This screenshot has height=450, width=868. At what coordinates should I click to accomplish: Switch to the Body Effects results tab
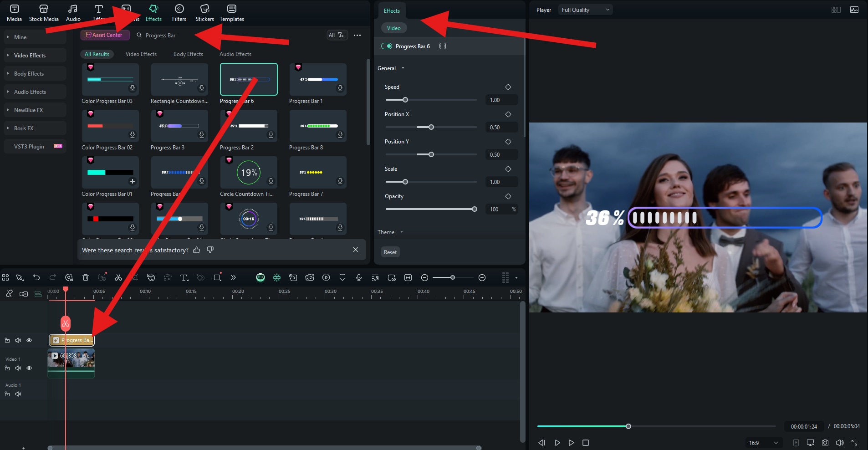pyautogui.click(x=188, y=54)
